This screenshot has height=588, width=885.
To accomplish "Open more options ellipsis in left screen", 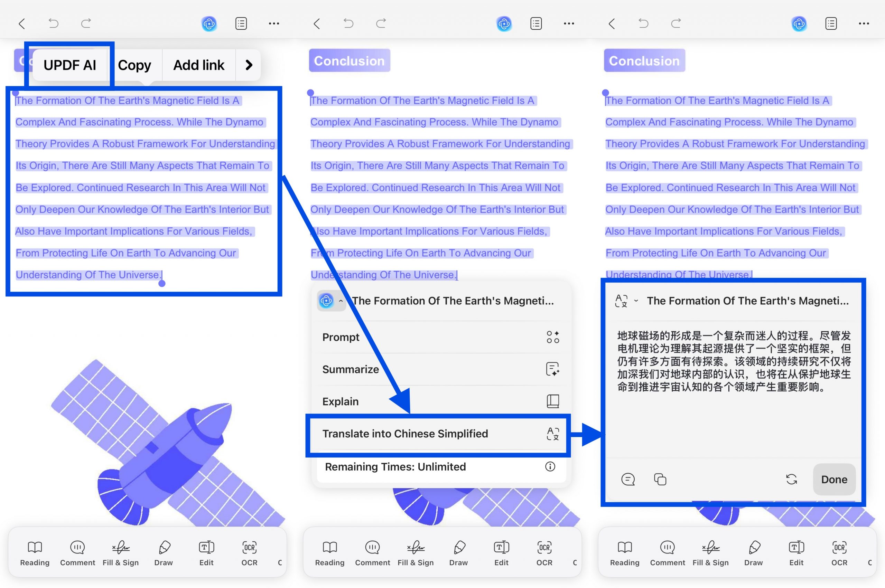I will tap(274, 23).
